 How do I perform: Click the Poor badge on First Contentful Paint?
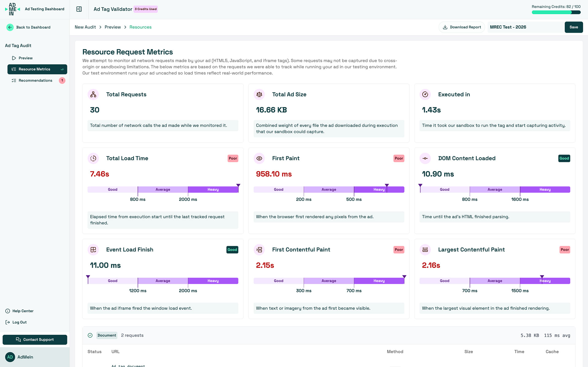[x=399, y=250]
